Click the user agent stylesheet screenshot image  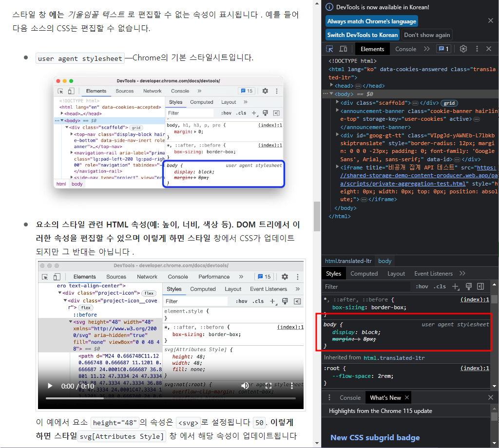tap(169, 132)
